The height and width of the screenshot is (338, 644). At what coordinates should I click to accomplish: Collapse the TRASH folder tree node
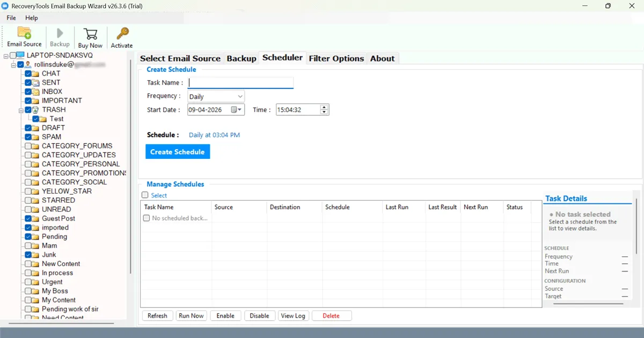click(21, 110)
